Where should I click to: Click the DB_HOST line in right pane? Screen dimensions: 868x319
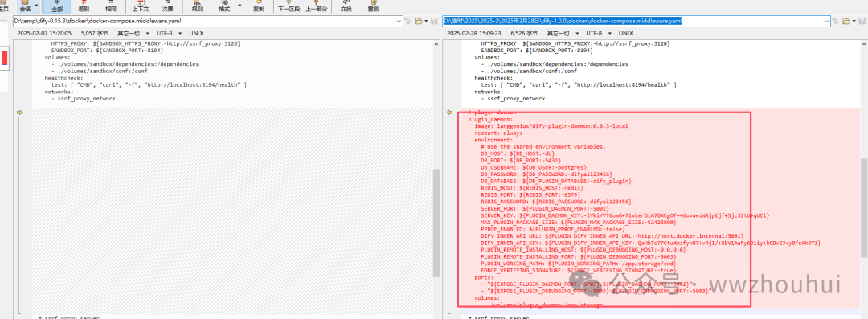[x=518, y=153]
